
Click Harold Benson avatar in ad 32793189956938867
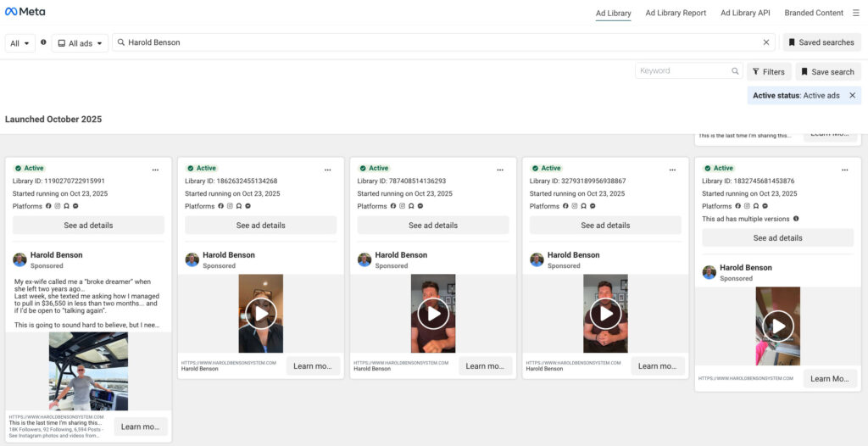[537, 259]
